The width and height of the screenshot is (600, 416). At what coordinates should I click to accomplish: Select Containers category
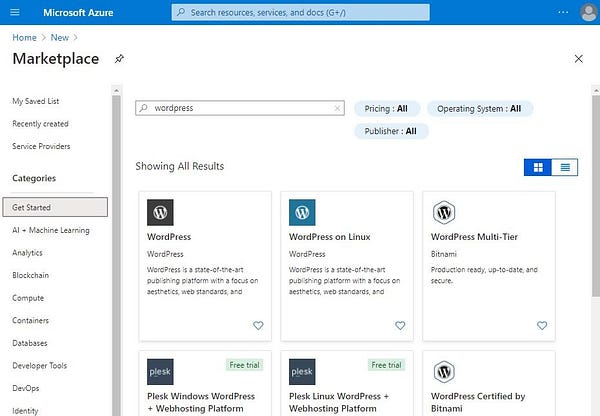(x=30, y=321)
